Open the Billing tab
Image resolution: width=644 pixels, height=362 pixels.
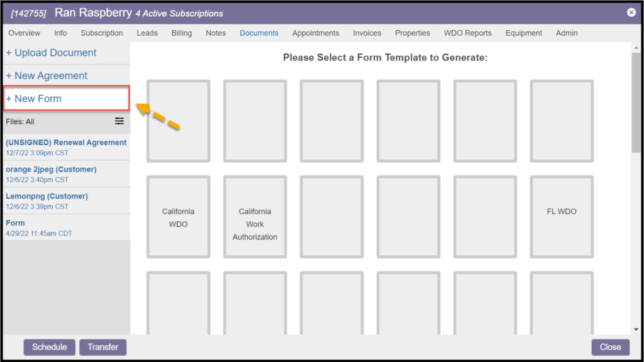[182, 33]
